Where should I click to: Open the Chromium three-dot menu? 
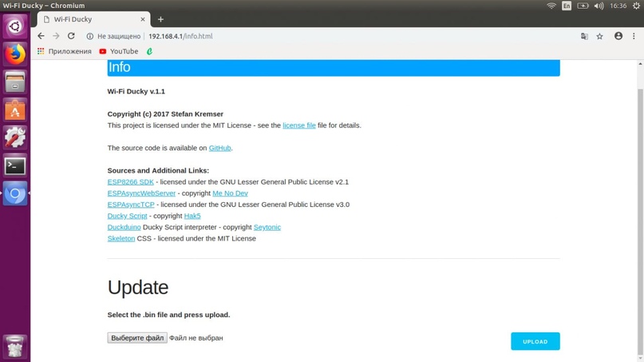click(x=634, y=36)
